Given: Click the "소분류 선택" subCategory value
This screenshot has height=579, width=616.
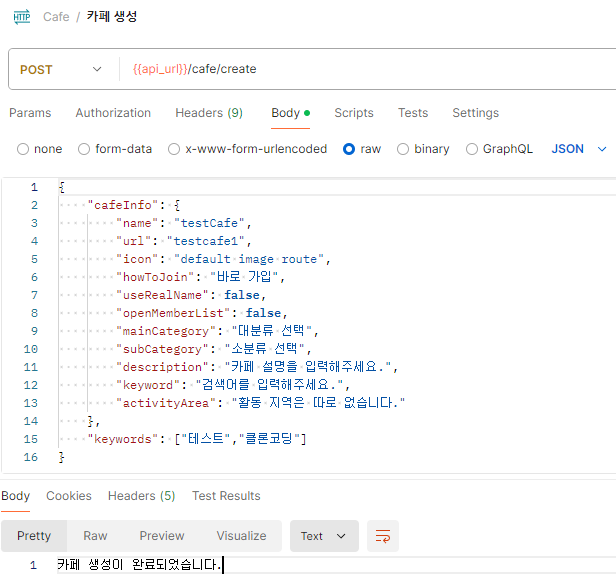Looking at the screenshot, I should coord(265,349).
